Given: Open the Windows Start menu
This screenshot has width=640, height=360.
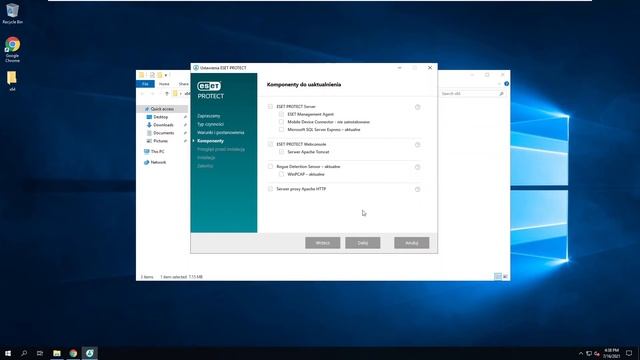Looking at the screenshot, I should coord(8,353).
